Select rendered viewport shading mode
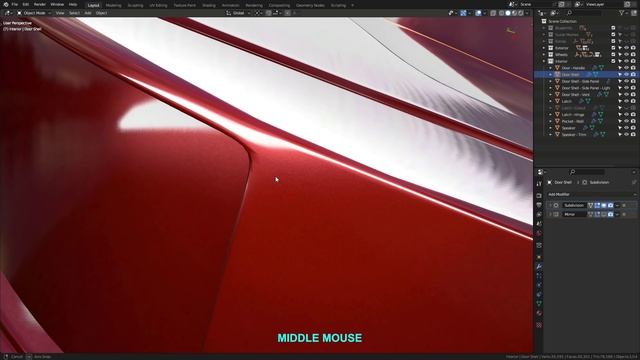 coord(521,13)
